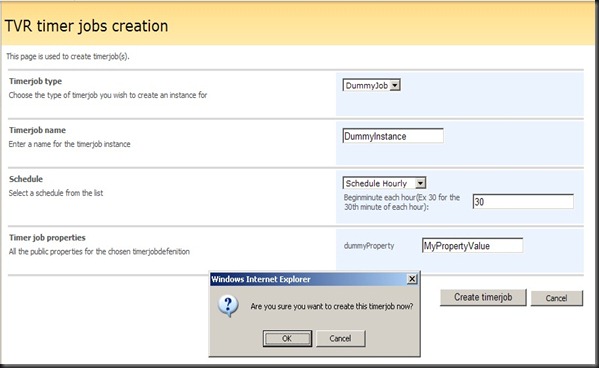Click the 'Are you sure' dialog message
The width and height of the screenshot is (599, 368).
pos(332,306)
